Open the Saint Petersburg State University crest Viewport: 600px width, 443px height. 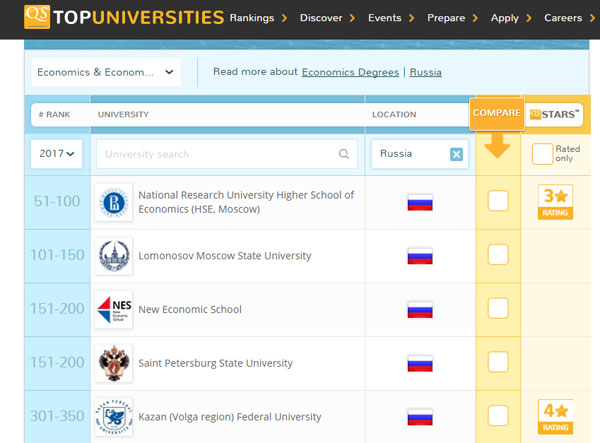pos(114,363)
